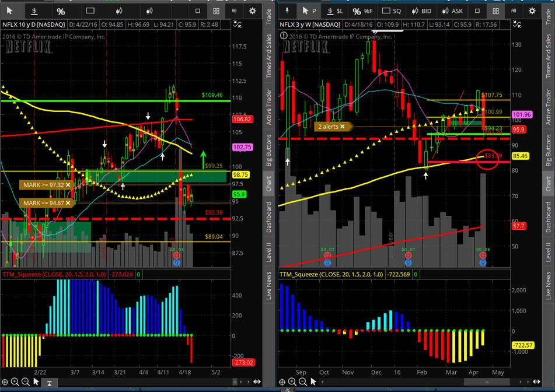Click the horizontal scrollbar thumb under right chart
Image resolution: width=555 pixels, height=392 pixels.
(x=487, y=381)
